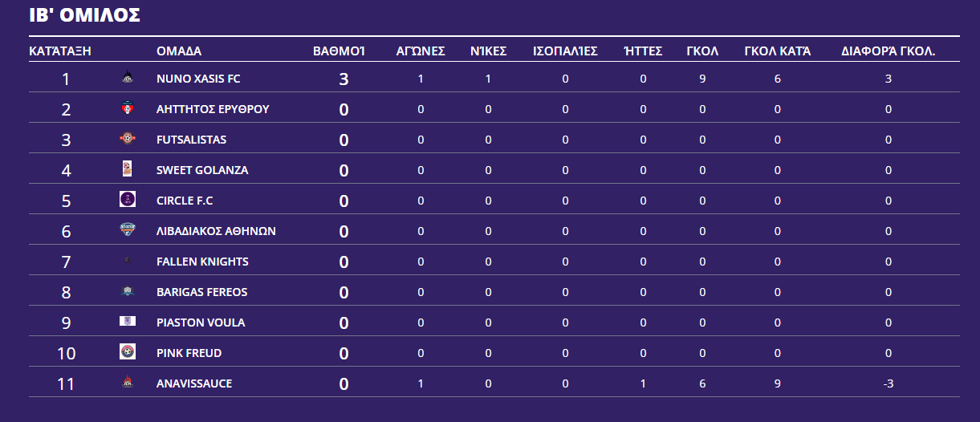The width and height of the screenshot is (980, 422).
Task: Click the PIASTON VOULA team logo
Action: 127,322
